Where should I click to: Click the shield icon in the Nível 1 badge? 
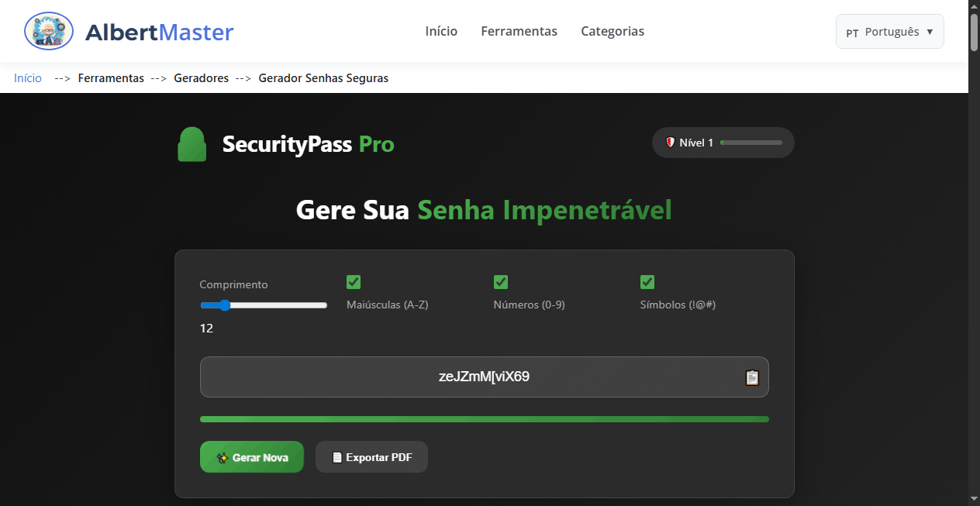[671, 142]
